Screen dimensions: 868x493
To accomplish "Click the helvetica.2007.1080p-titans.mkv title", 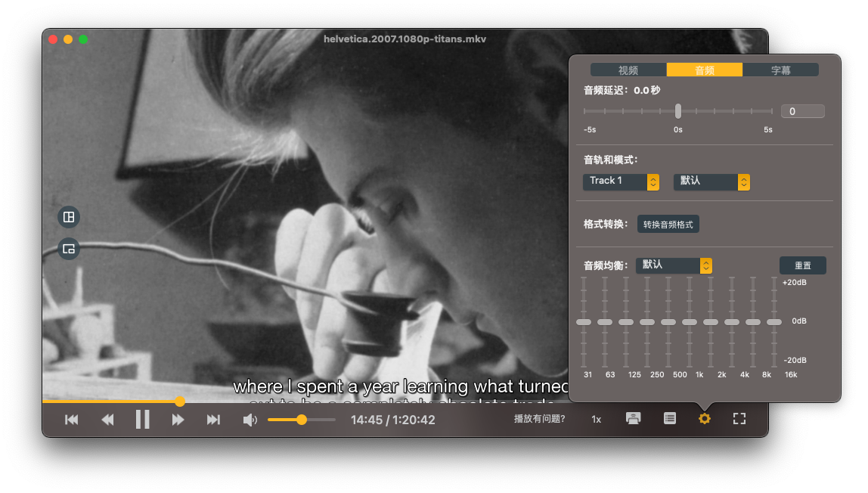I will pos(405,39).
